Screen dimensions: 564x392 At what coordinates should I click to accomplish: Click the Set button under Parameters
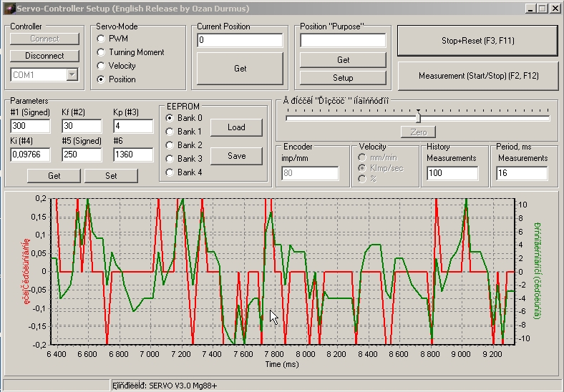tap(111, 176)
